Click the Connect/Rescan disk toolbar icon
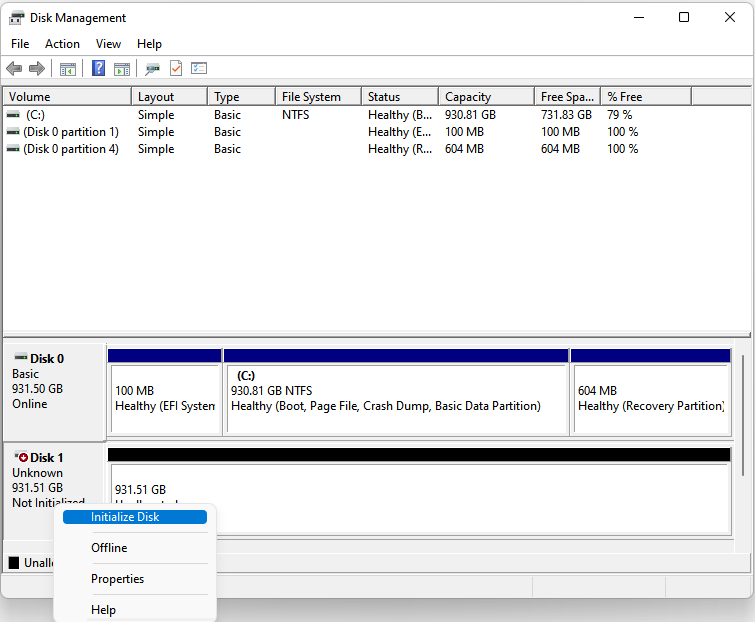The width and height of the screenshot is (755, 622). pos(152,69)
